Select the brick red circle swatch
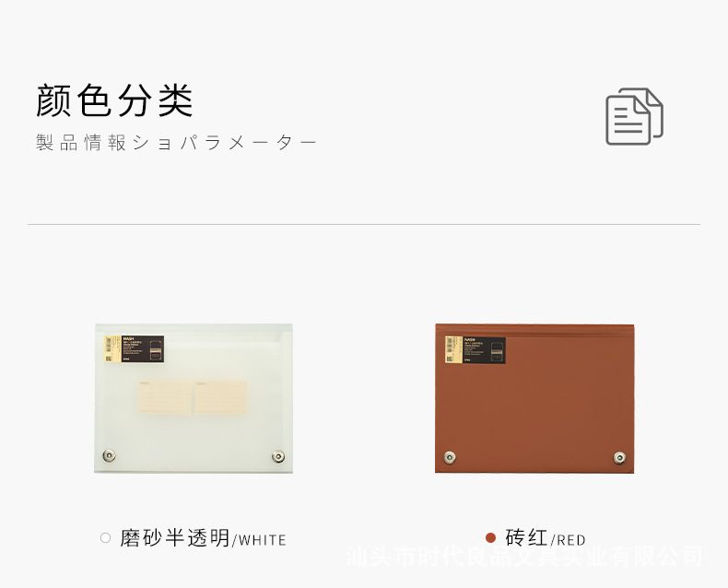728x588 pixels. [490, 538]
